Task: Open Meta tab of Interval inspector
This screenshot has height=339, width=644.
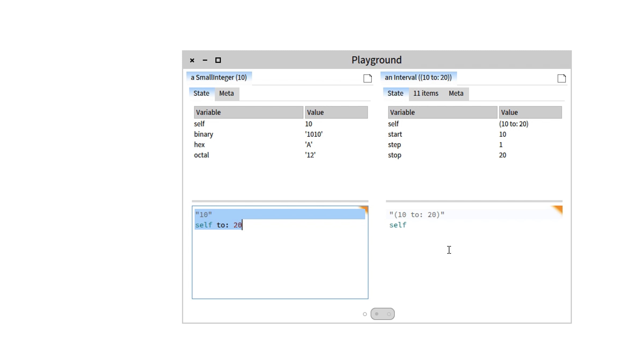Action: [456, 93]
